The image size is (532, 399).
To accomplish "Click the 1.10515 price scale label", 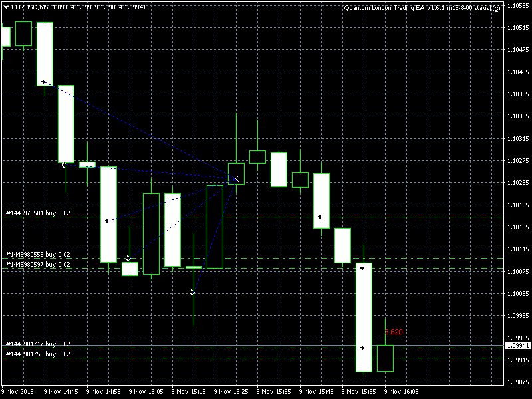I will pos(518,27).
